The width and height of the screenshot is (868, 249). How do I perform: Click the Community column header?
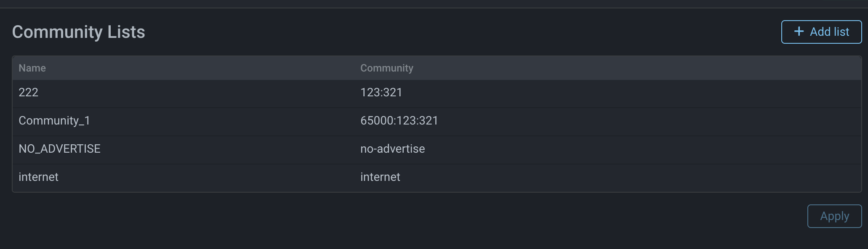pyautogui.click(x=386, y=68)
